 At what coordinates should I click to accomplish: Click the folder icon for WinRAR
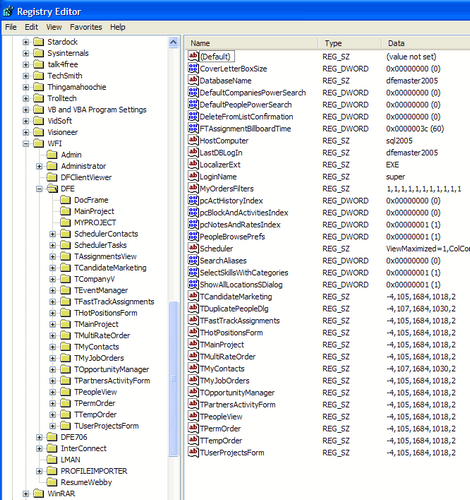tap(39, 494)
